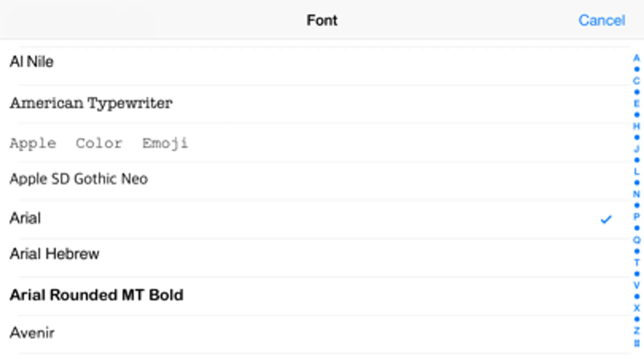Jump to letter H in index
Screen dimensions: 644x362
[x=636, y=126]
